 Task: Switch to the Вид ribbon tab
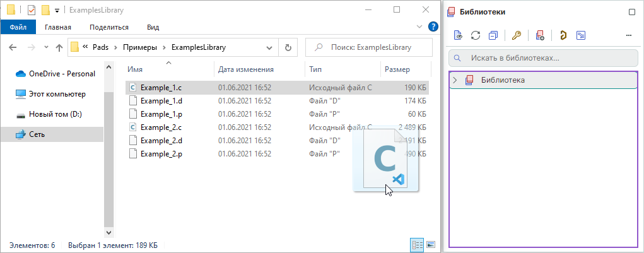[x=153, y=27]
